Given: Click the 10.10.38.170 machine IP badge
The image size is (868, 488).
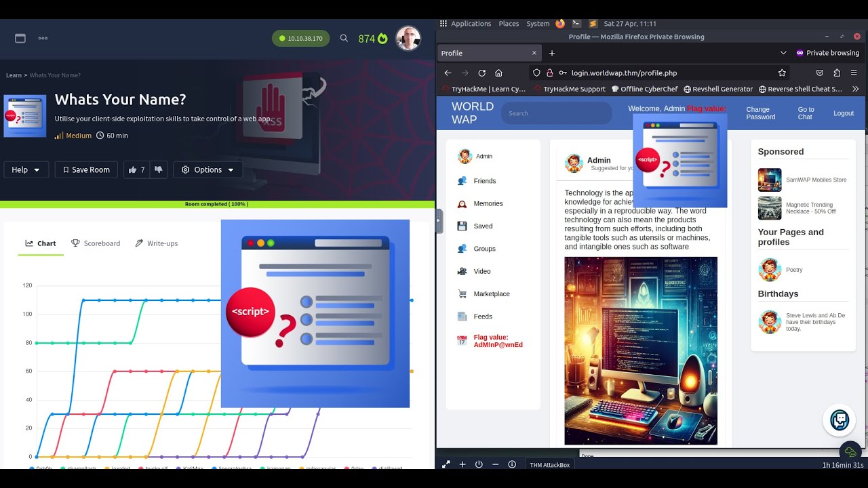Looking at the screenshot, I should coord(301,39).
